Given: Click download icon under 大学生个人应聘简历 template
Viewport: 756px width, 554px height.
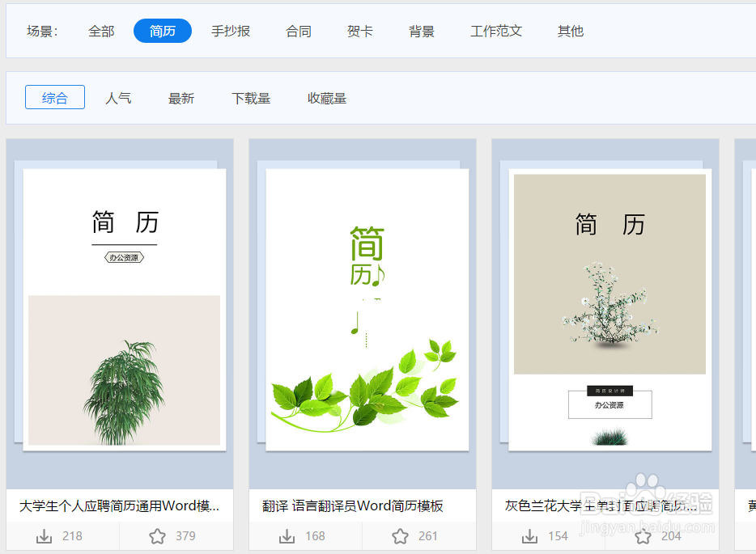Looking at the screenshot, I should click(x=44, y=536).
